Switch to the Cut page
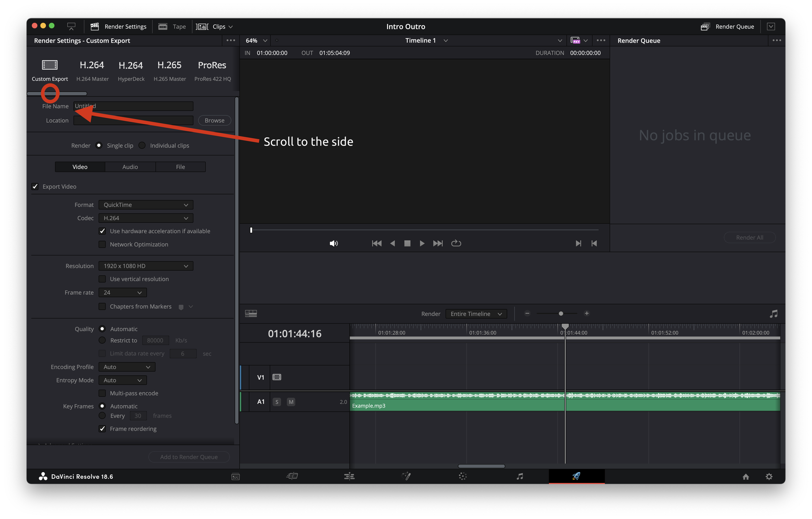The image size is (812, 519). 292,476
